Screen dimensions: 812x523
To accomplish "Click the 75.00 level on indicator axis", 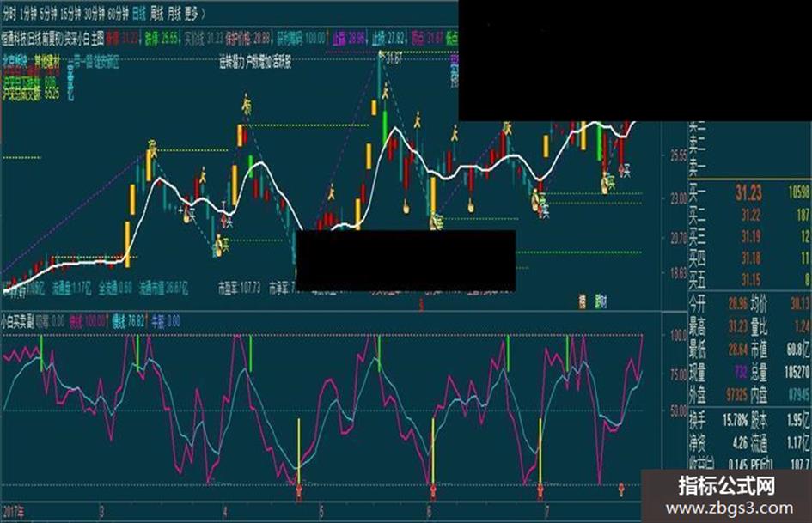I will click(x=679, y=375).
